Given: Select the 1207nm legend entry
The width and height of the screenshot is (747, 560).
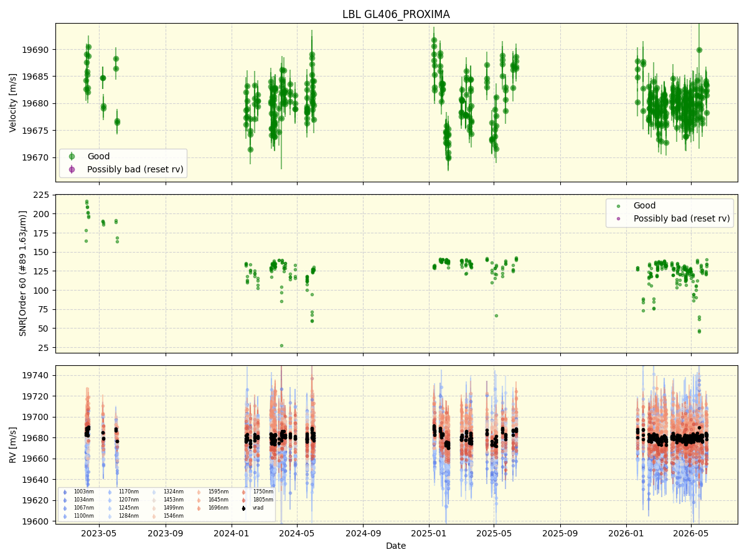Looking at the screenshot, I should (x=128, y=500).
